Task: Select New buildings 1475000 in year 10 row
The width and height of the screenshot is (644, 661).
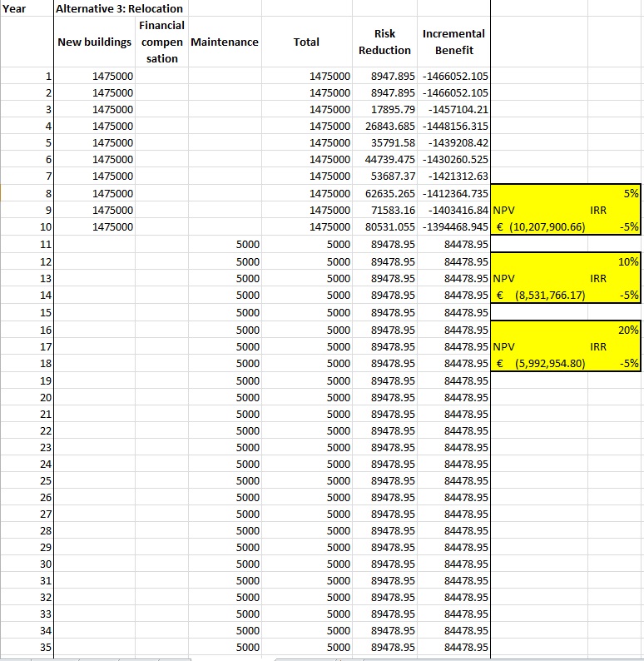Action: [x=95, y=226]
